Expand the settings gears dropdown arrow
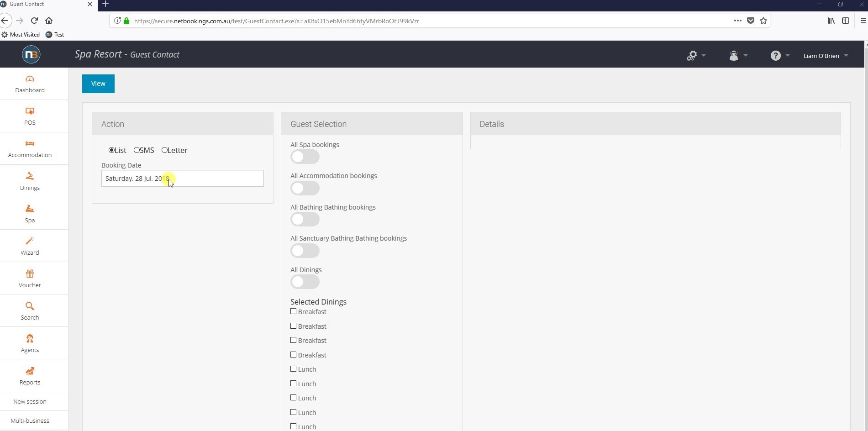868x431 pixels. click(x=704, y=56)
